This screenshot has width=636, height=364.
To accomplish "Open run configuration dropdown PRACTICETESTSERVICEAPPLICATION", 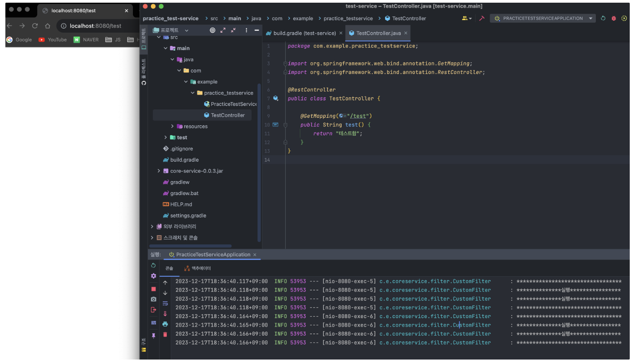I will (543, 18).
